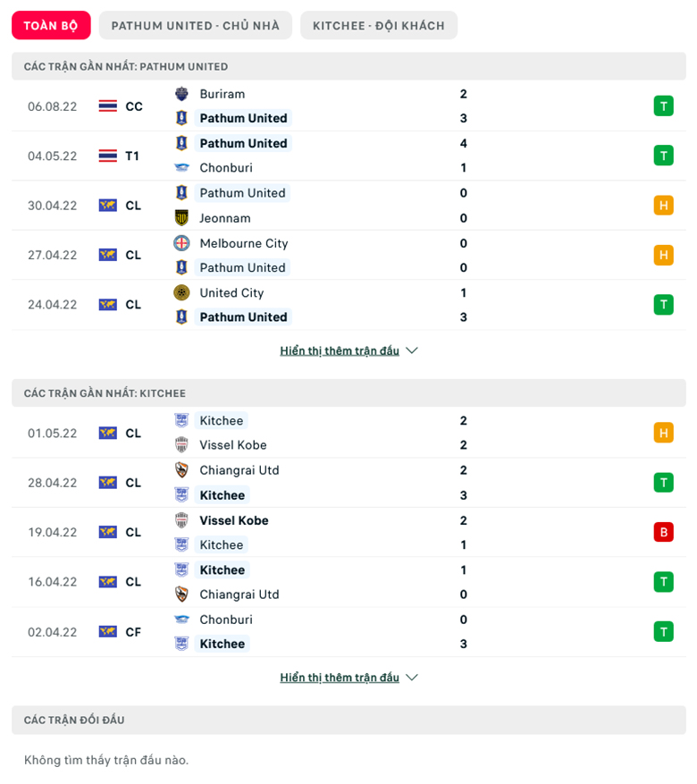Open the 04.05.22 Pathum United vs Chonburi match row

(348, 156)
